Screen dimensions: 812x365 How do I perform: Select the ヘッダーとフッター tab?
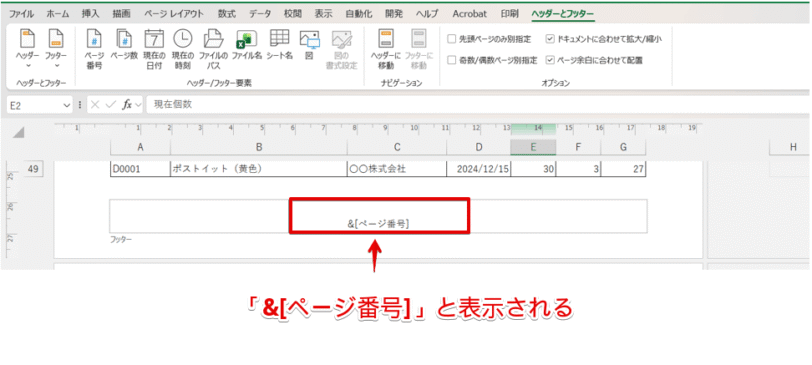tap(563, 14)
